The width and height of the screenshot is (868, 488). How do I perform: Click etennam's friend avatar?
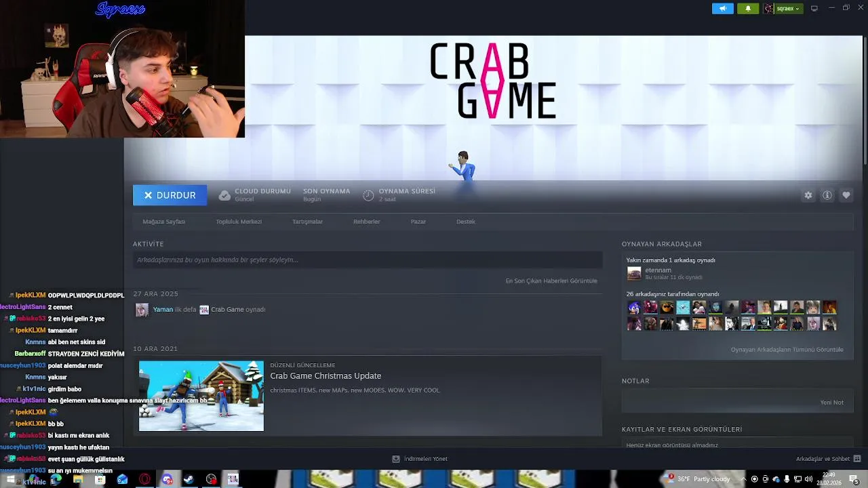tap(634, 273)
